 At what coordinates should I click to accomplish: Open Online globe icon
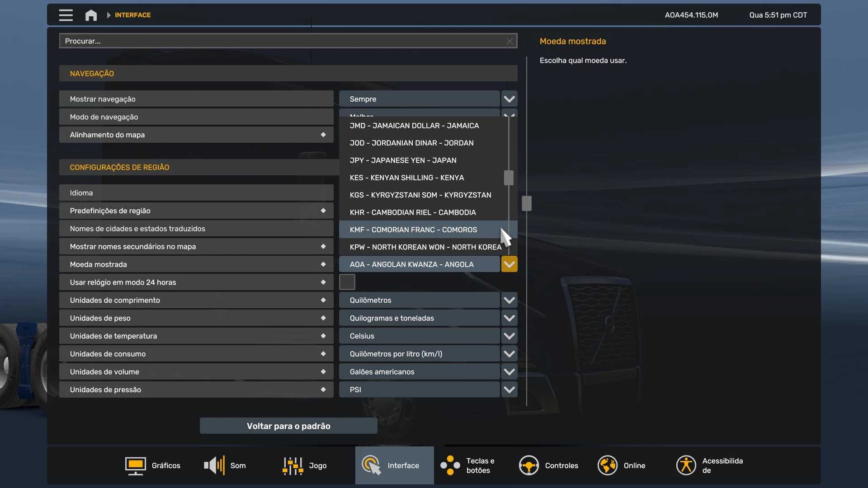(607, 465)
